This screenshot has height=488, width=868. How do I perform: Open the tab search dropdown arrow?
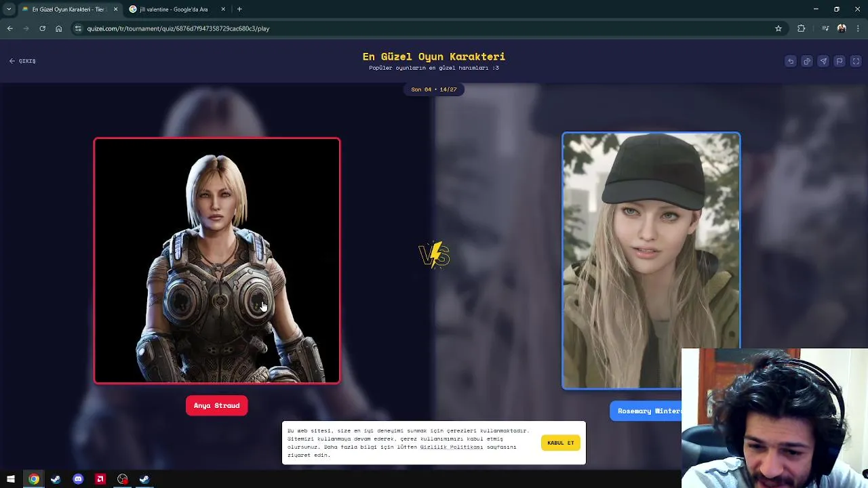9,9
